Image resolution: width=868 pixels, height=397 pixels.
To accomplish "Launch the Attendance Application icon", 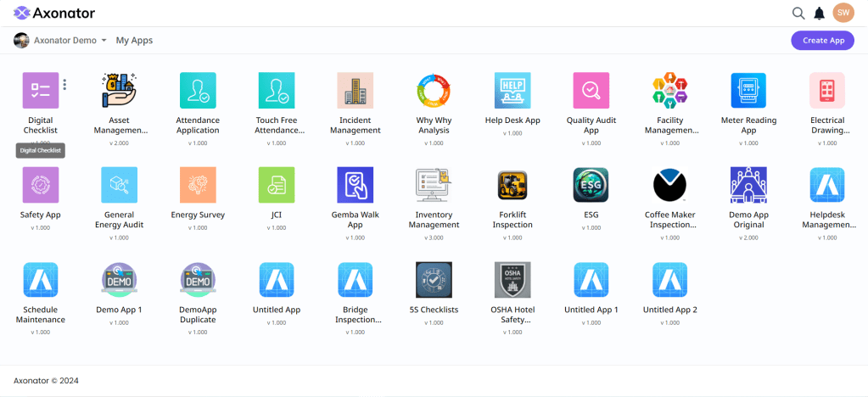I will 198,90.
